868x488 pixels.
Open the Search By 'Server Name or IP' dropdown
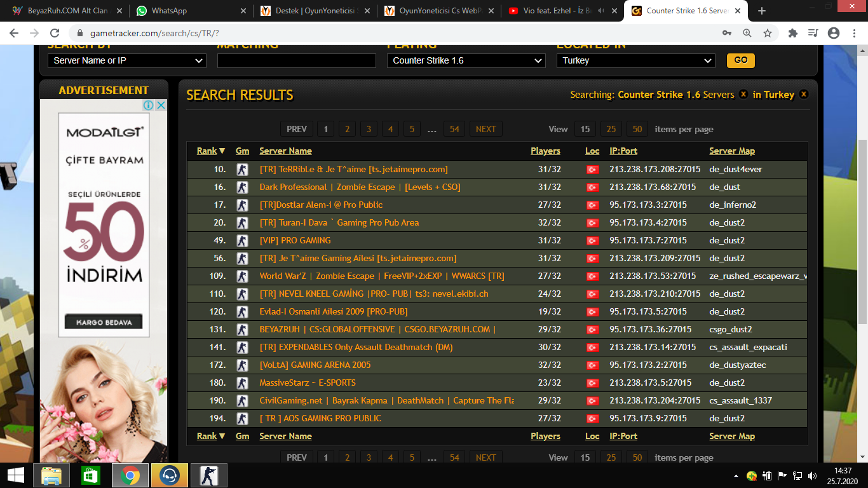tap(127, 60)
